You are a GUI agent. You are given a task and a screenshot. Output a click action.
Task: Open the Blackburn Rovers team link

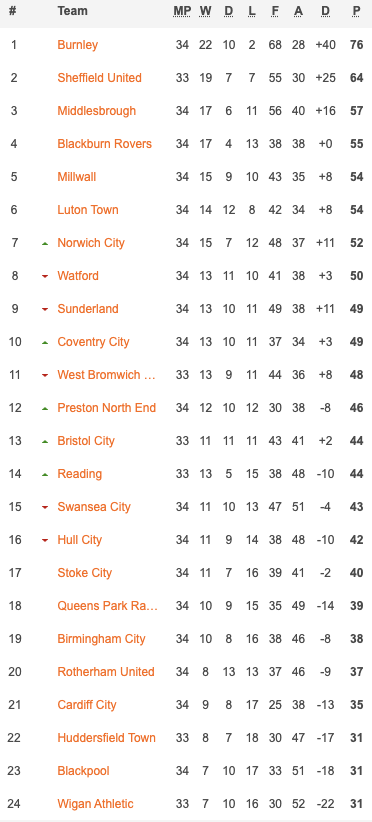click(104, 144)
